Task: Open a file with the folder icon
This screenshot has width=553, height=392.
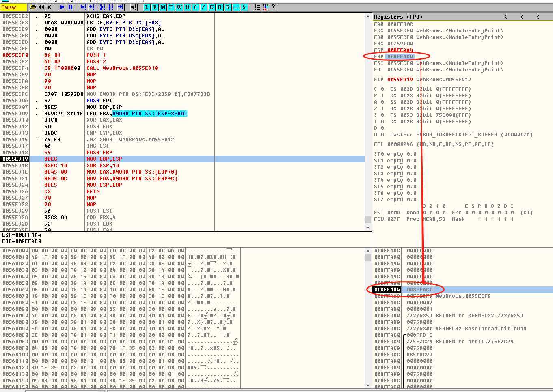Action: pos(33,7)
